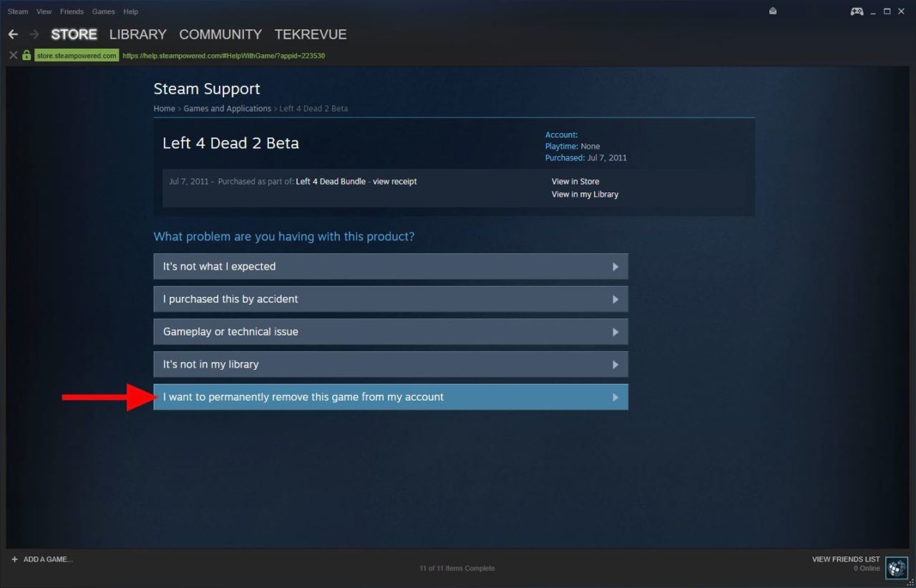Open the Steam menu

click(x=18, y=11)
